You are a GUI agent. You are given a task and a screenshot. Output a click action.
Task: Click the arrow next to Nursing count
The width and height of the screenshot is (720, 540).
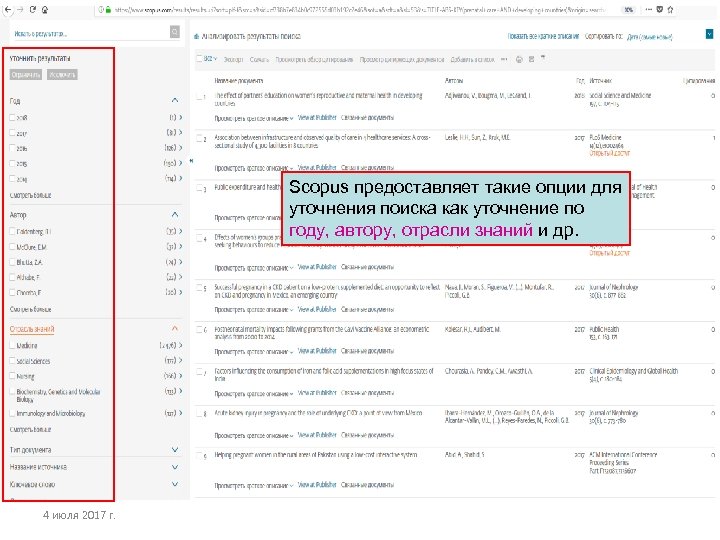180,376
